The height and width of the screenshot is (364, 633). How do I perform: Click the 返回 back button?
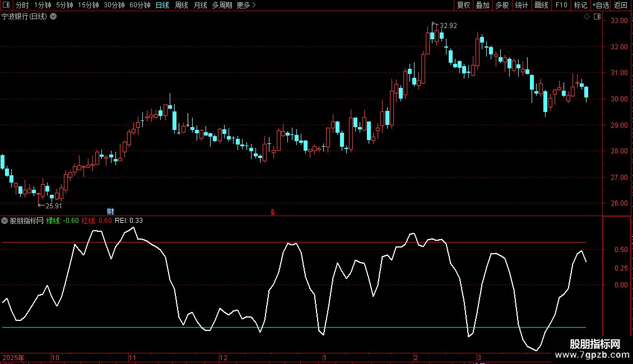621,5
